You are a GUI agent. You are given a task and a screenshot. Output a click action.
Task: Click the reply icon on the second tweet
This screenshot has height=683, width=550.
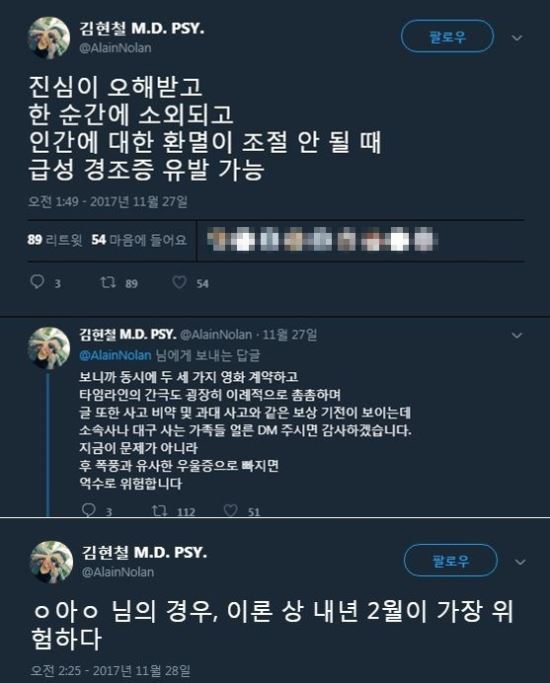(89, 510)
